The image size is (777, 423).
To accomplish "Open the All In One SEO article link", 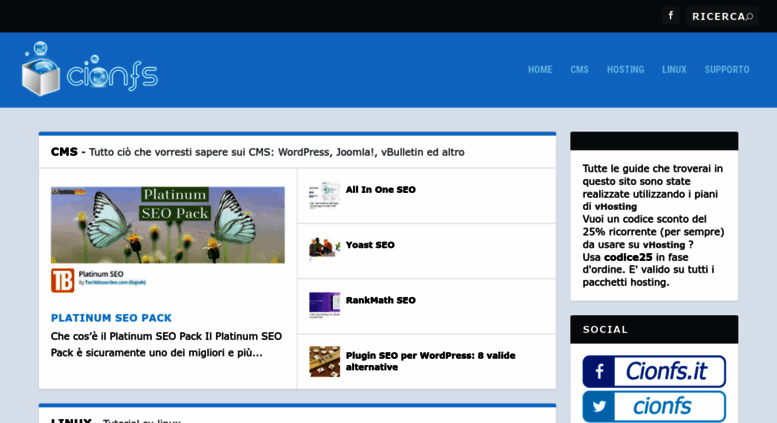I will tap(380, 190).
